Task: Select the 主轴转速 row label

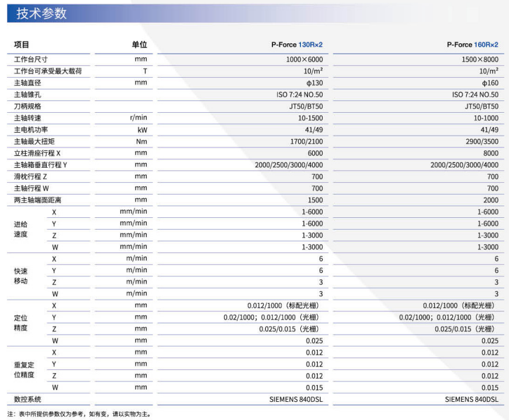Action: pyautogui.click(x=27, y=118)
